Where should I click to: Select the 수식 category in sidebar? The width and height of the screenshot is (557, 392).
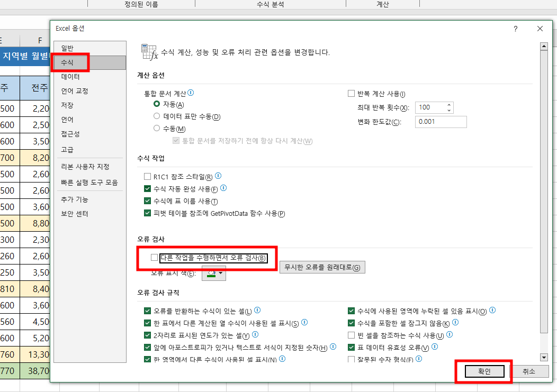(89, 62)
